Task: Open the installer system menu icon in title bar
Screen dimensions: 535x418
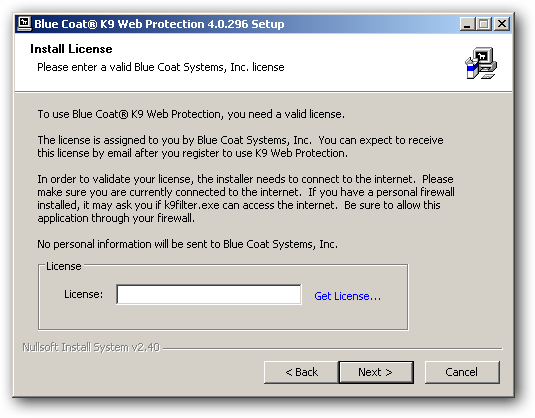Action: (24, 24)
